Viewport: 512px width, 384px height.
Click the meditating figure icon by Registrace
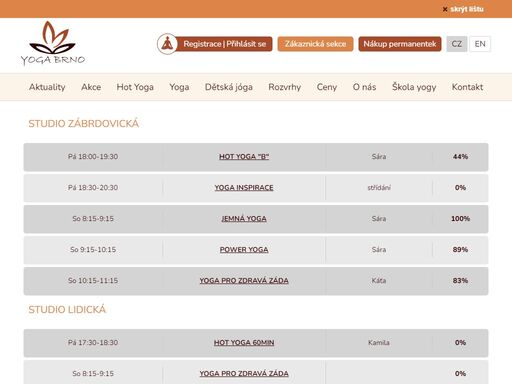[167, 44]
